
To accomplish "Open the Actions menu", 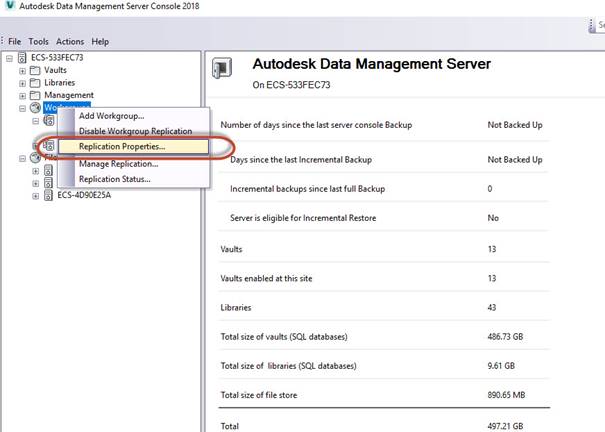I will click(70, 41).
